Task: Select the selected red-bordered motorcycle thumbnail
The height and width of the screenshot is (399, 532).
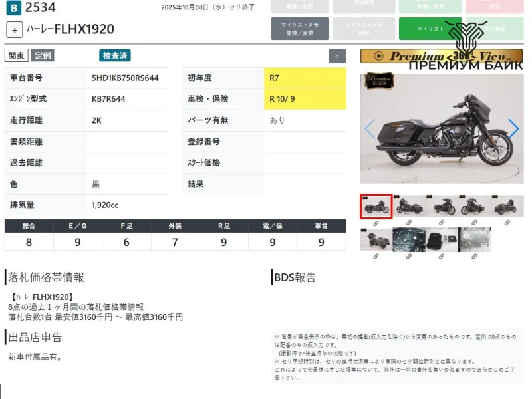Action: 376,206
